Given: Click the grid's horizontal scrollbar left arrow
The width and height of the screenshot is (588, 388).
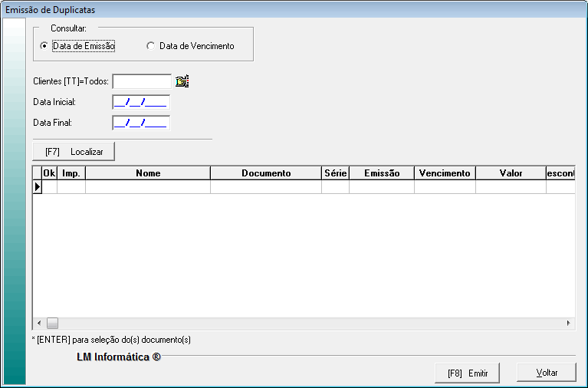Looking at the screenshot, I should tap(37, 324).
